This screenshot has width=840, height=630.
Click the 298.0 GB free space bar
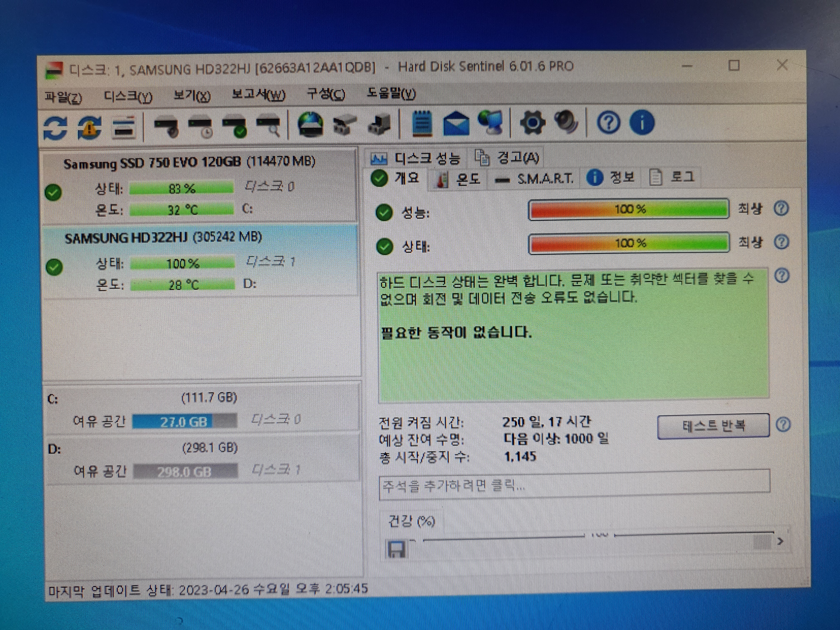click(185, 471)
